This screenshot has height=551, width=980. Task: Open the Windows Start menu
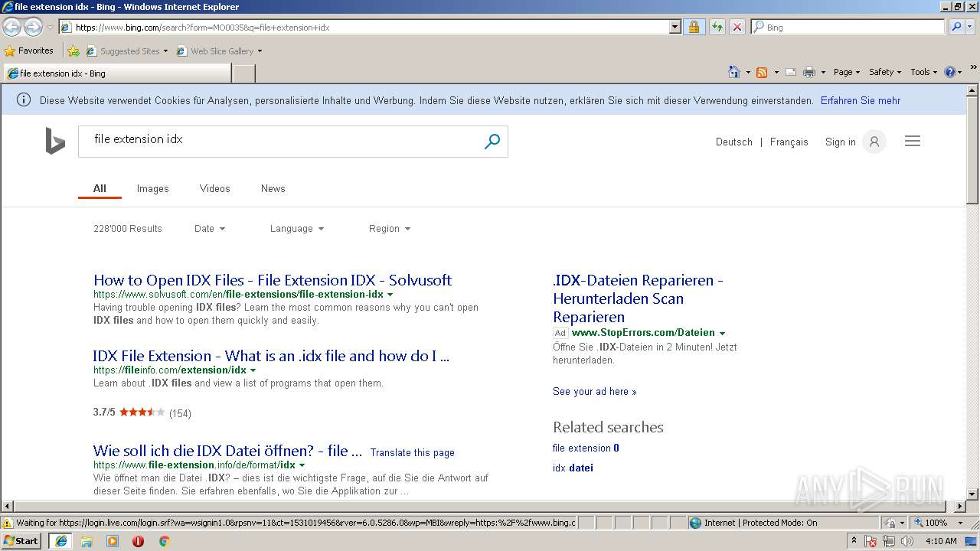[21, 540]
